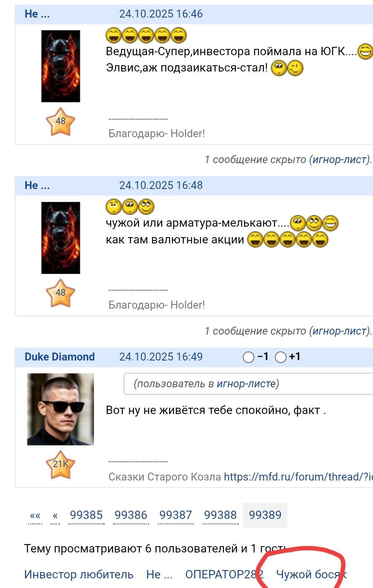The width and height of the screenshot is (373, 588).
Task: Open page 99388 in pagination
Action: tap(221, 515)
